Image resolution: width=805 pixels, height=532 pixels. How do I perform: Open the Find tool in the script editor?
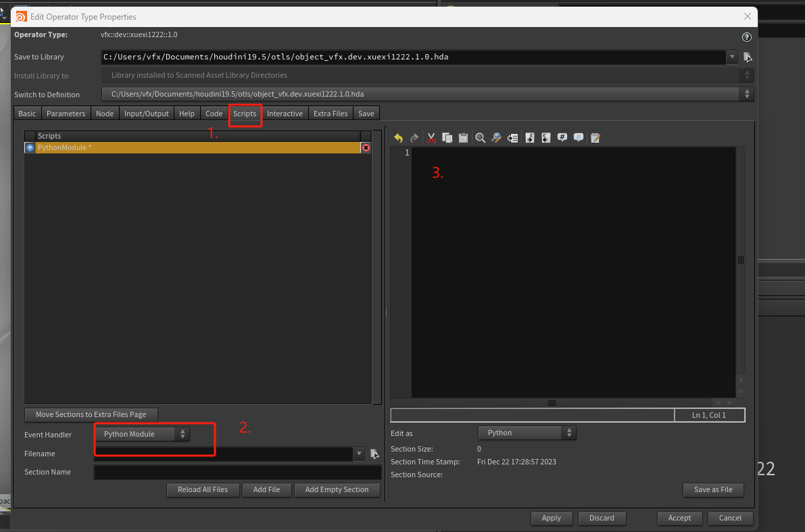(480, 138)
